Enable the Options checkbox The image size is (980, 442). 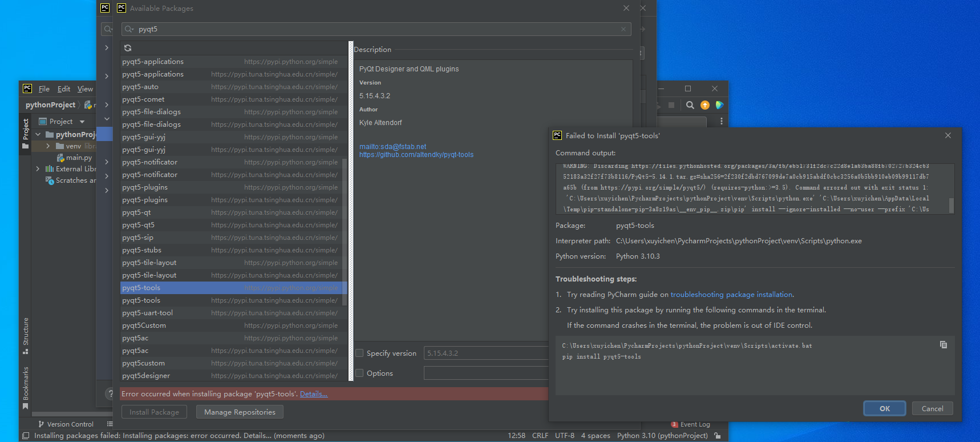coord(359,373)
